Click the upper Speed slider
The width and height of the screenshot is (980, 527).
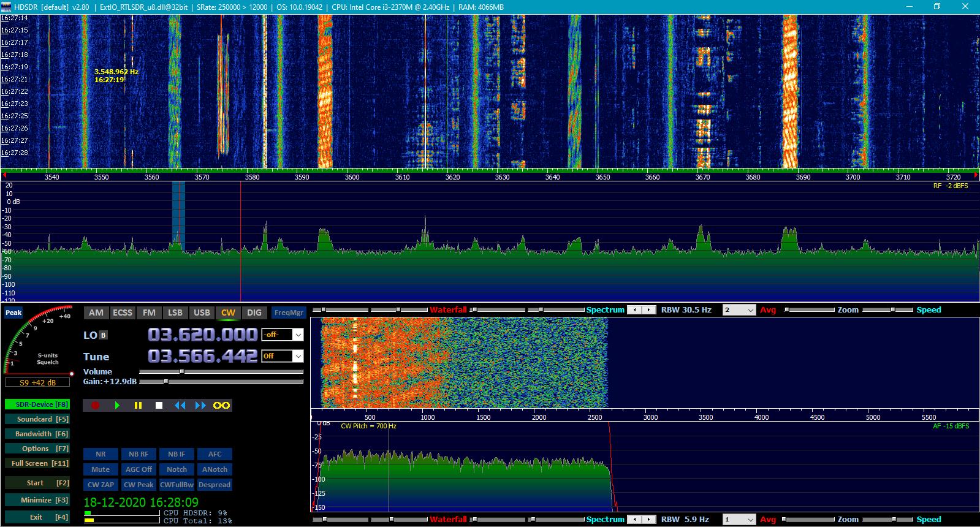click(x=889, y=310)
